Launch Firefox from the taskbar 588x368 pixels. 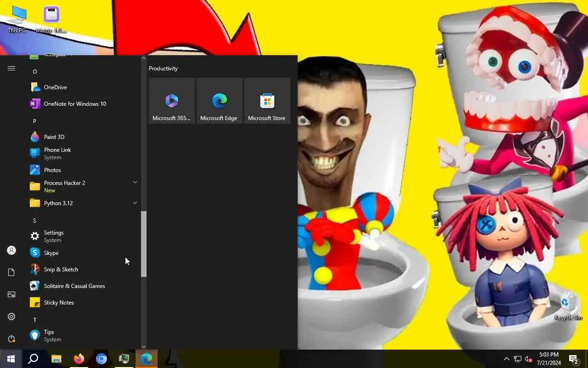tap(79, 359)
